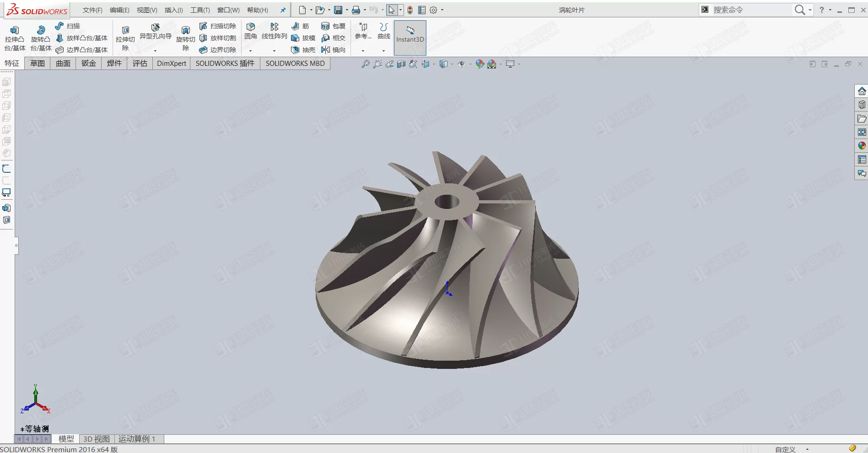Click the Rebuild traffic light icon
Image resolution: width=868 pixels, height=453 pixels.
coord(410,10)
